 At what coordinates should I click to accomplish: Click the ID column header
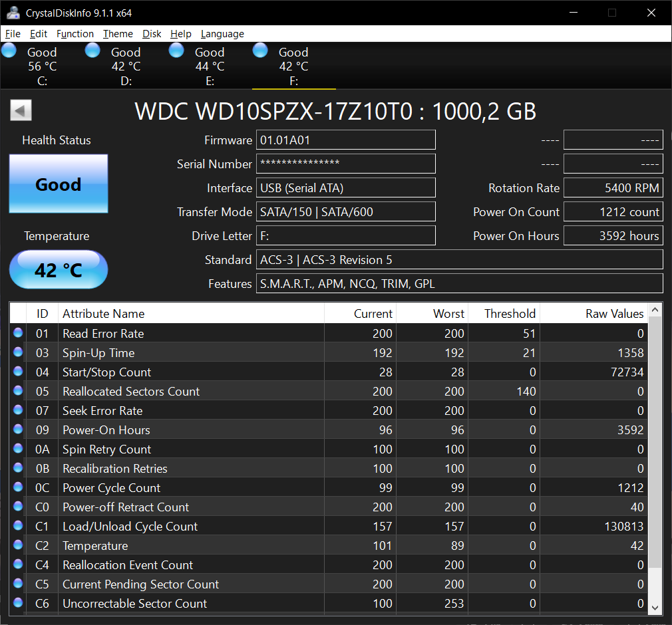coord(42,314)
